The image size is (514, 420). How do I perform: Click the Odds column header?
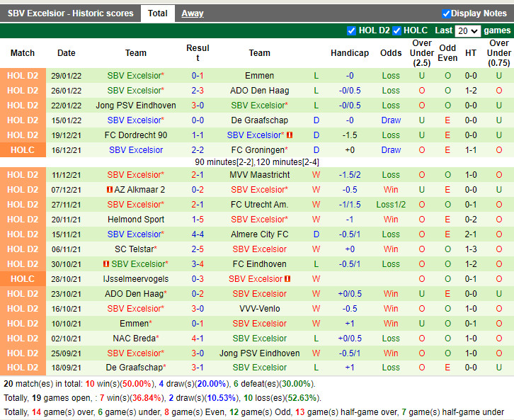pyautogui.click(x=391, y=53)
